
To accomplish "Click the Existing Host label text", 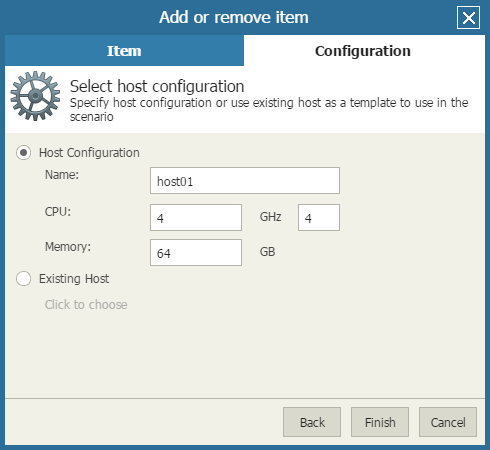I will coord(74,279).
